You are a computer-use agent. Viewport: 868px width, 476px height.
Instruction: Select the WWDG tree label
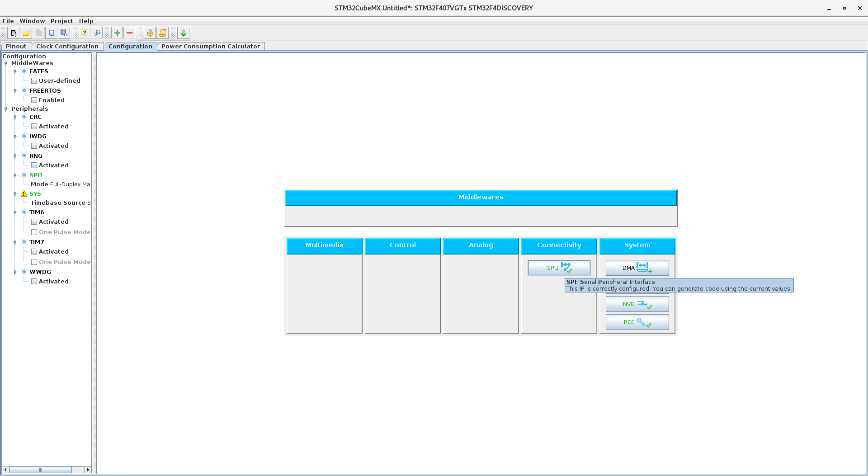[x=40, y=272]
